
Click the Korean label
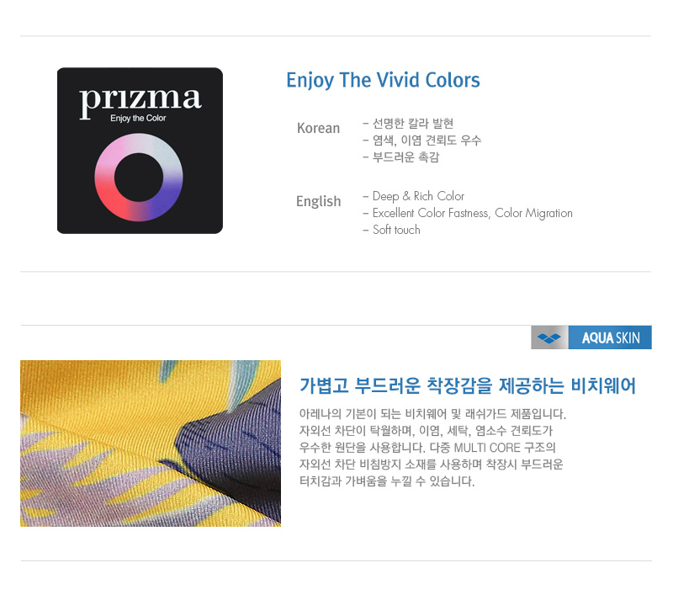[319, 128]
